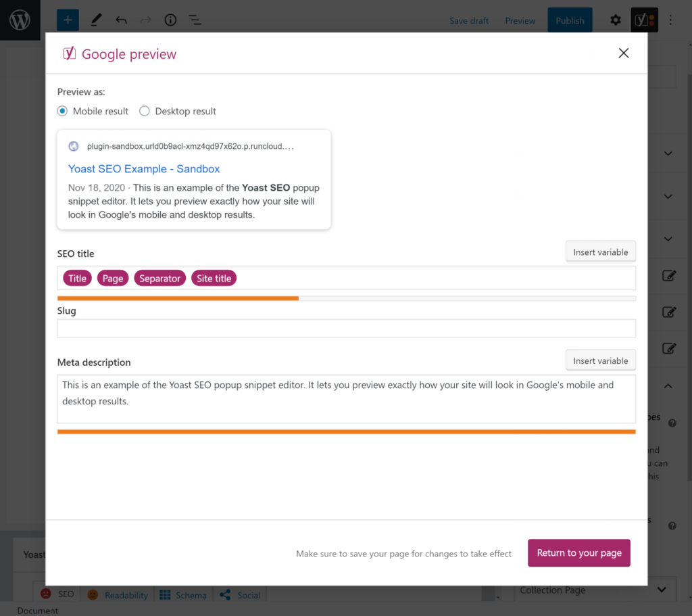
Task: Open the editor options three-dot menu
Action: point(670,20)
